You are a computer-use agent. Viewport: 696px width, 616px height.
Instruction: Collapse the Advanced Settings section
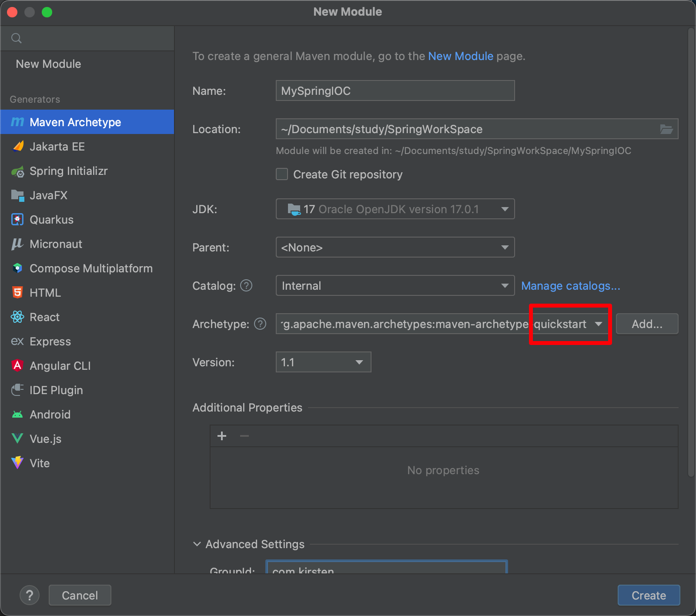click(x=197, y=544)
